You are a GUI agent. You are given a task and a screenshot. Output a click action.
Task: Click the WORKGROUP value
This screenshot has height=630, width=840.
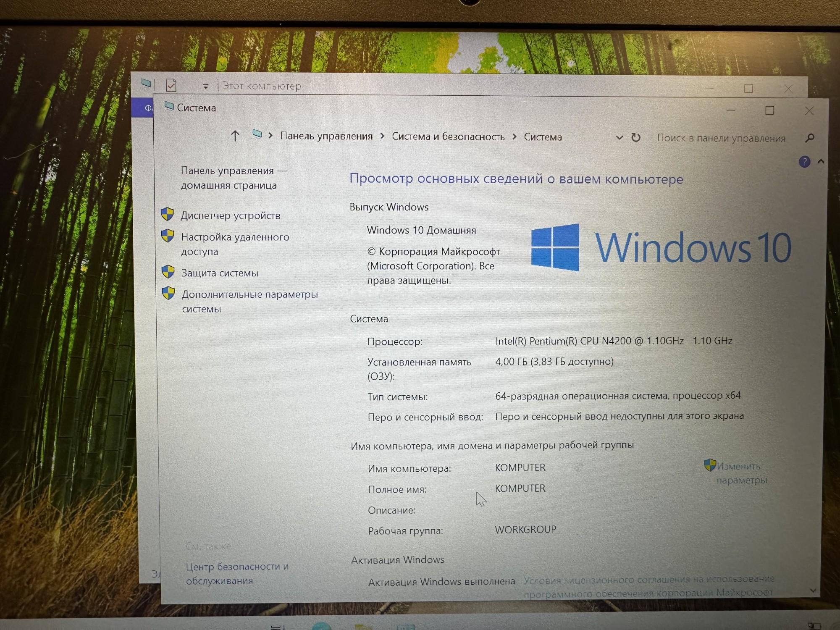[x=525, y=530]
